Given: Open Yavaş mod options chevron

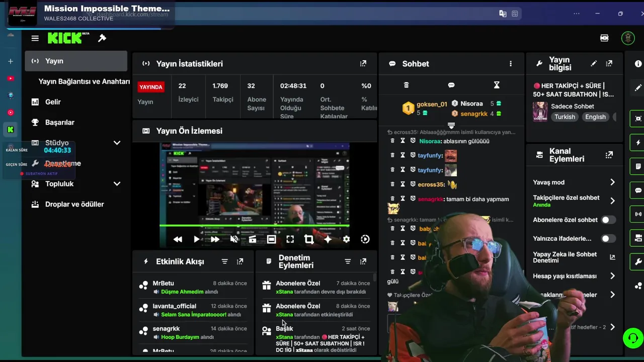Looking at the screenshot, I should 612,182.
